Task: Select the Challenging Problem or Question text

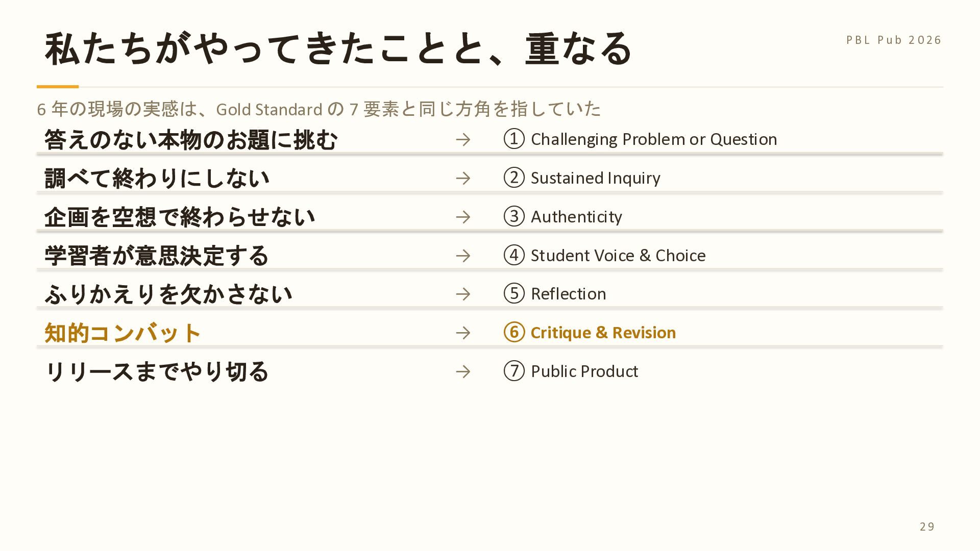Action: click(654, 139)
